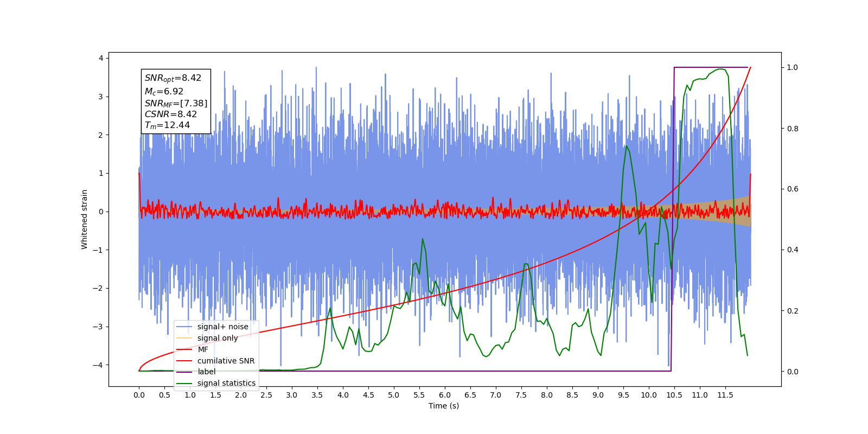This screenshot has width=868, height=434.
Task: Click the 7.5 tick on the time axis
Action: 521,395
